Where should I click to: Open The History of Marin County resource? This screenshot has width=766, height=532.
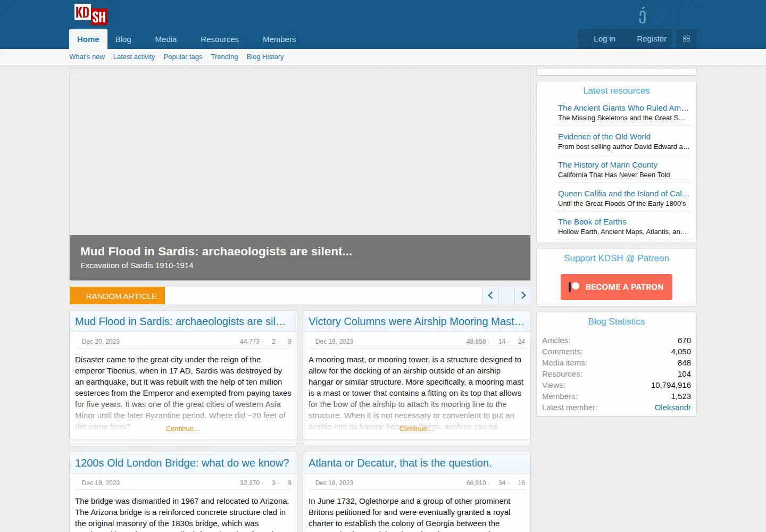point(607,165)
